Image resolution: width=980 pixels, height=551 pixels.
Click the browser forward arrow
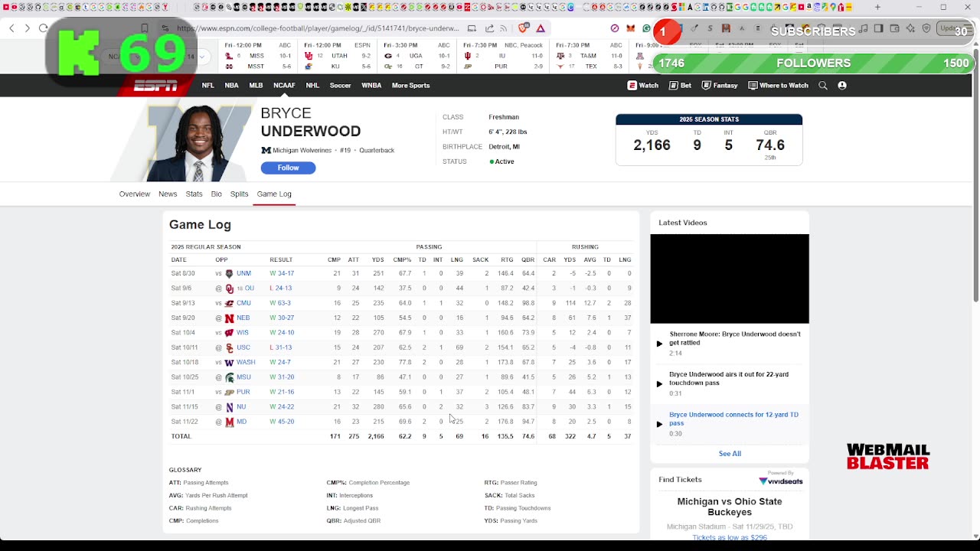(27, 28)
